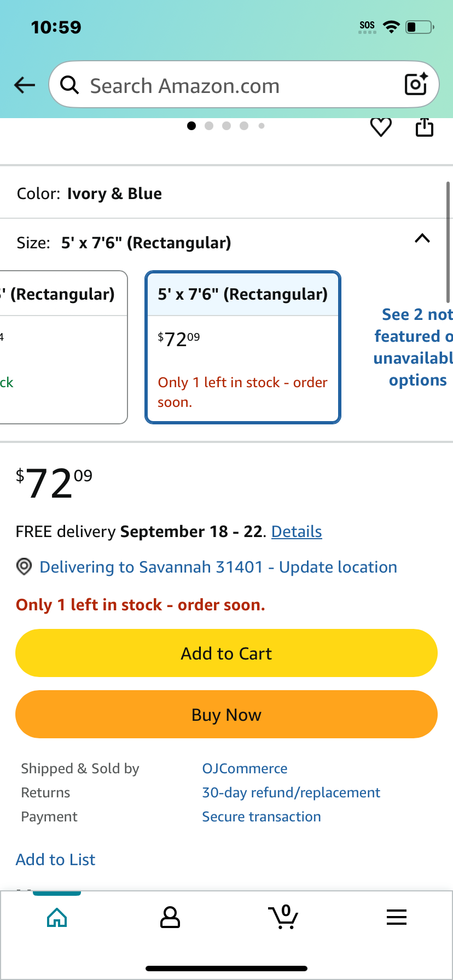453x980 pixels.
Task: Tap the heart wishlist icon
Action: (x=381, y=127)
